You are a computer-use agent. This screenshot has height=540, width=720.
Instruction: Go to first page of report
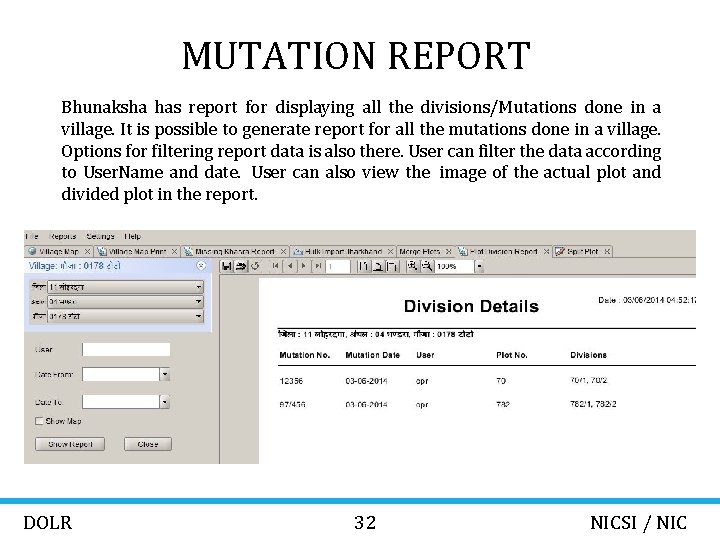point(275,266)
